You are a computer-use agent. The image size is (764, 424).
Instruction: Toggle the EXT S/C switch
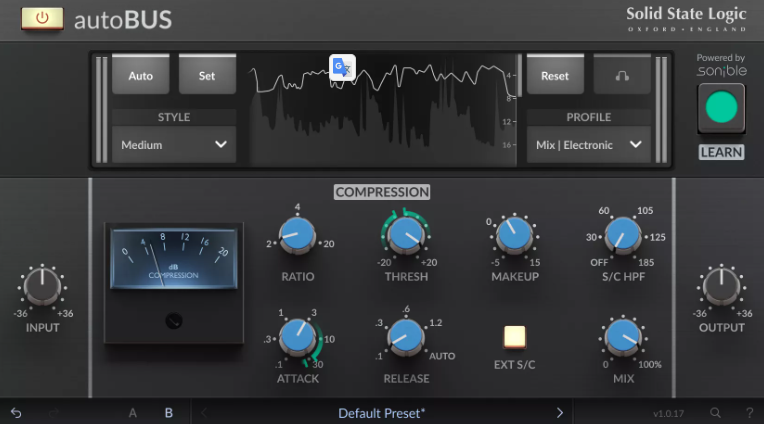click(515, 337)
